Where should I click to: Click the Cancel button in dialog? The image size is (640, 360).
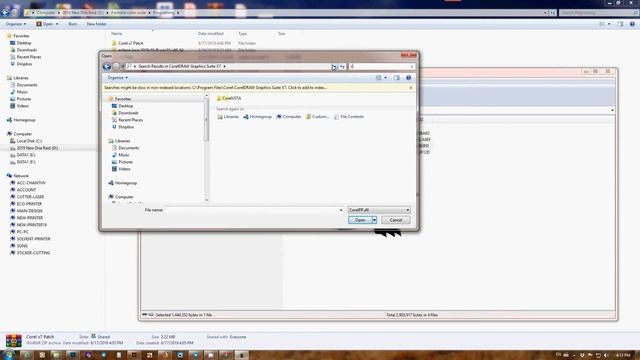coord(396,220)
